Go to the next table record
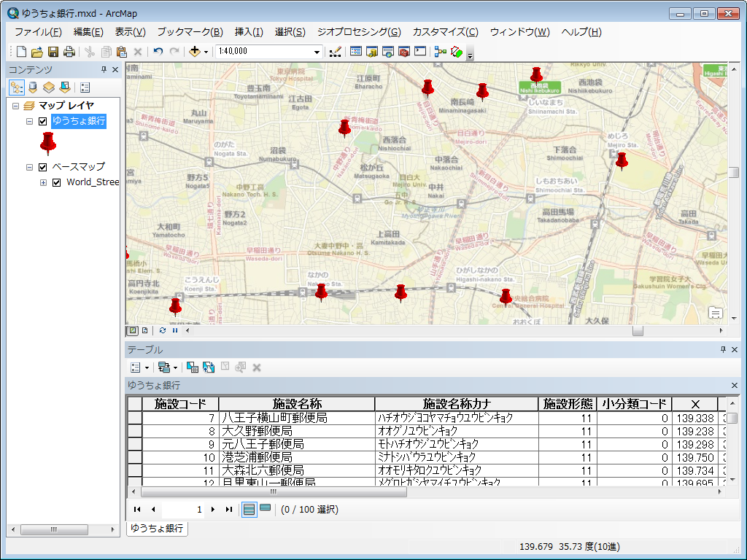Image resolution: width=747 pixels, height=560 pixels. (213, 510)
